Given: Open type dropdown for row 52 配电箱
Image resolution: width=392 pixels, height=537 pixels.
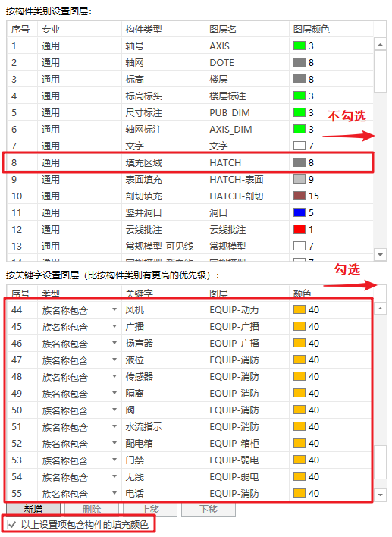Looking at the screenshot, I should [x=114, y=443].
